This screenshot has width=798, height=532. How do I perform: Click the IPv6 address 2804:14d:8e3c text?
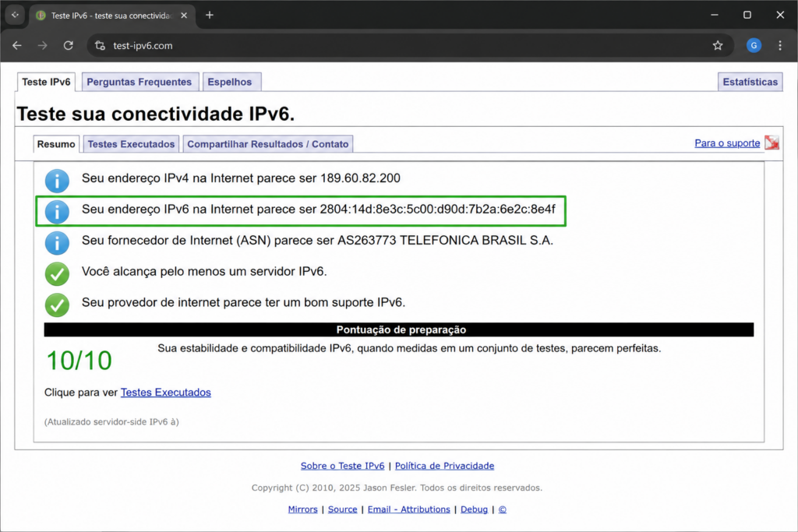(438, 209)
